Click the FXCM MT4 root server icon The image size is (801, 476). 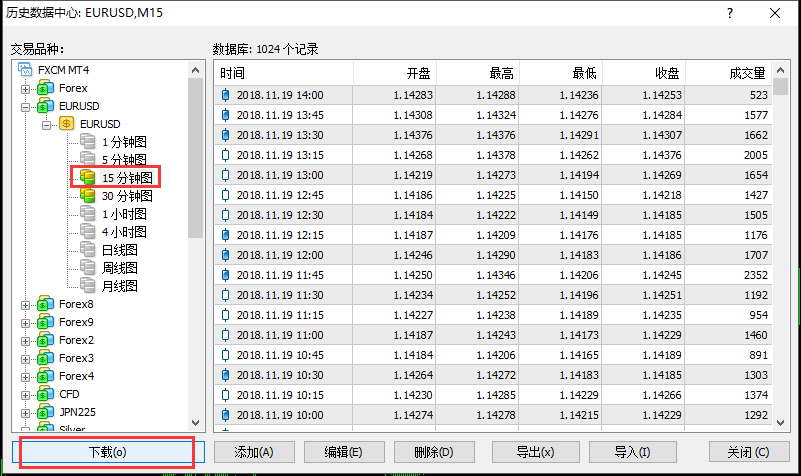pos(26,70)
